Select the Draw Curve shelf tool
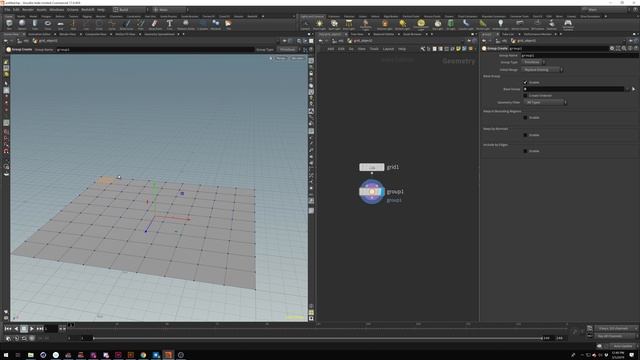Screen dimensions: 640x360 [x=127, y=24]
